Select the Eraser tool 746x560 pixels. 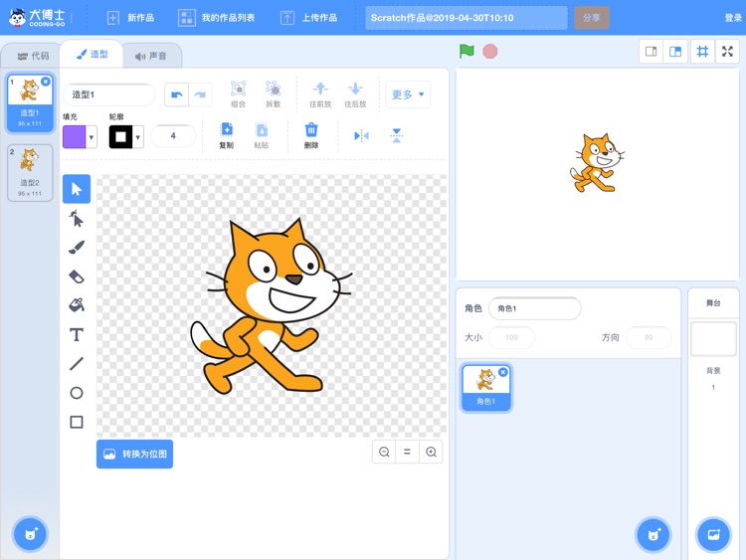(x=77, y=277)
